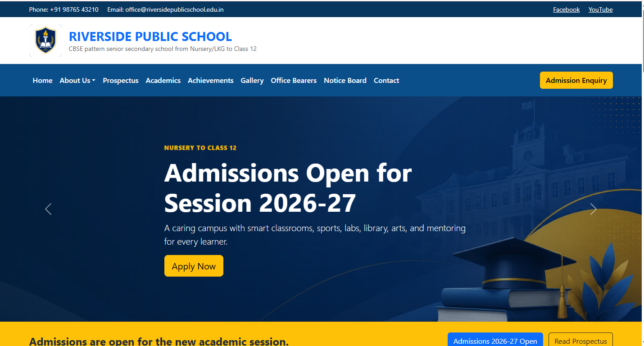
Task: Click the CBSE pattern school tagline
Action: pyautogui.click(x=163, y=49)
